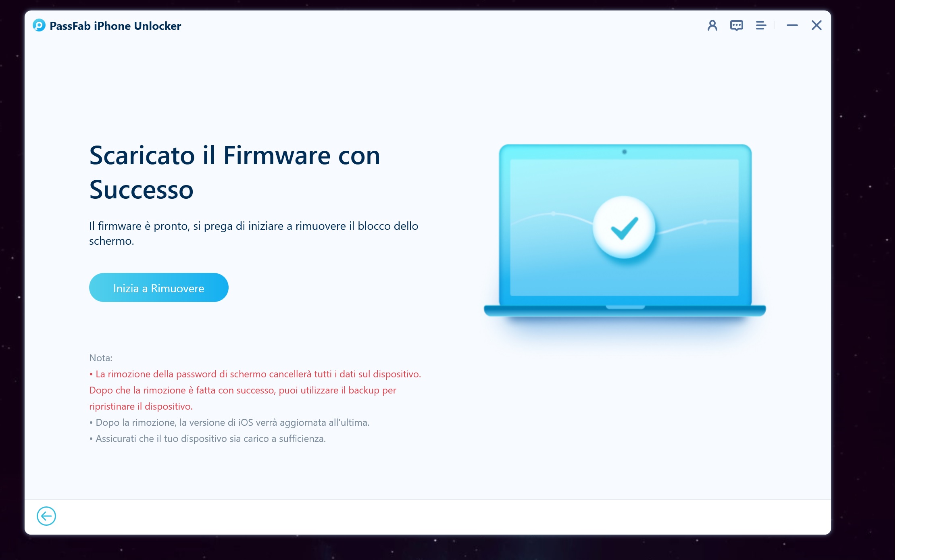Click the PassFab iPhone Unlocker title text

(115, 26)
